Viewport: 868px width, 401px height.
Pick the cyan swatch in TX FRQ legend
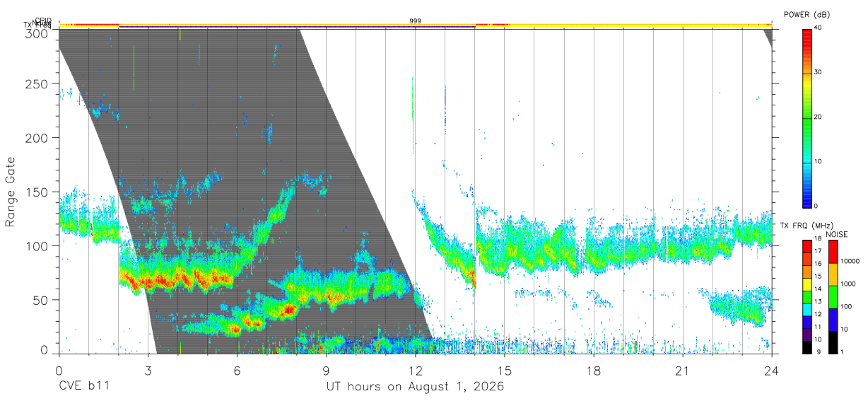[x=807, y=309]
